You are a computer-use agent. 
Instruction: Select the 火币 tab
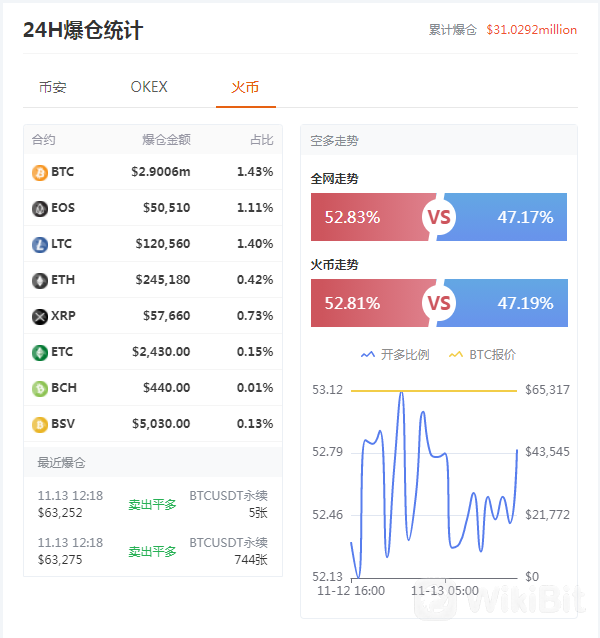click(x=245, y=87)
